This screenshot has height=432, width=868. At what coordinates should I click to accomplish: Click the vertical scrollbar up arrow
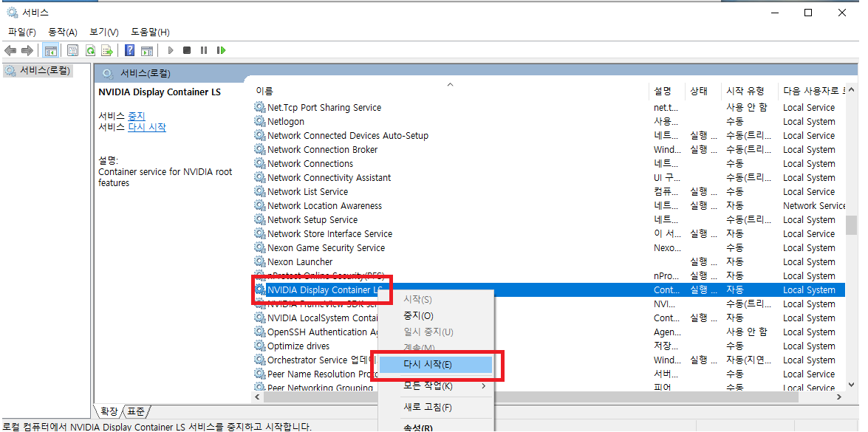pyautogui.click(x=852, y=89)
